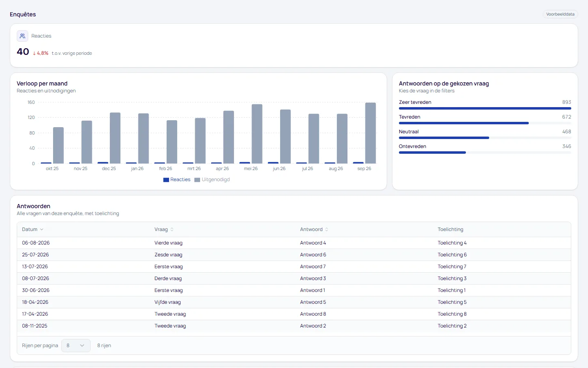Image resolution: width=588 pixels, height=368 pixels.
Task: Toggle the Reacties legend swatch in the chart
Action: pos(166,180)
